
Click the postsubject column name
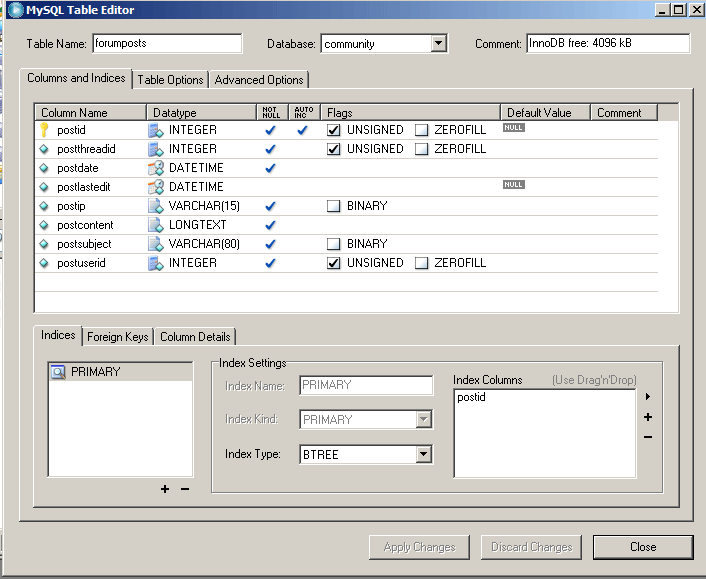click(84, 244)
